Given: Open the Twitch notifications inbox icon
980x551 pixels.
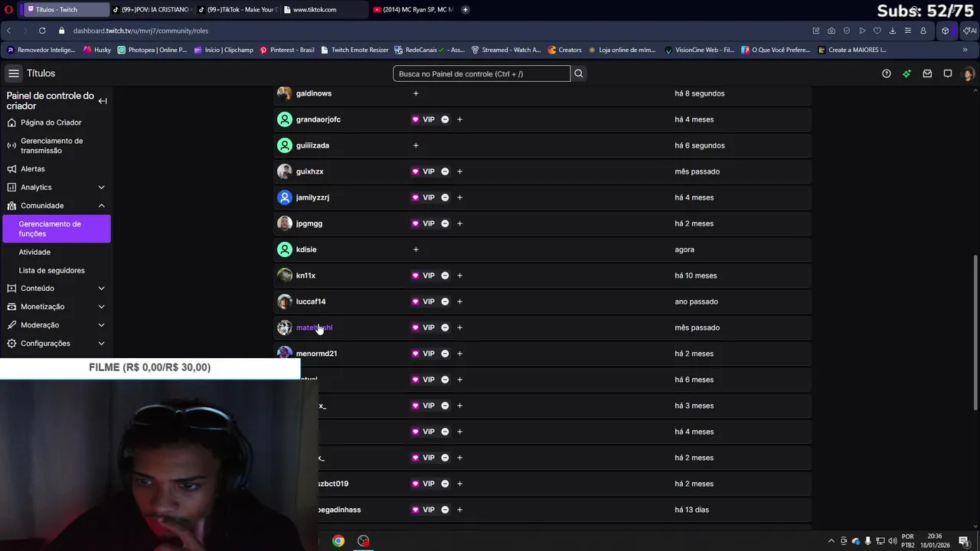Looking at the screenshot, I should (927, 73).
